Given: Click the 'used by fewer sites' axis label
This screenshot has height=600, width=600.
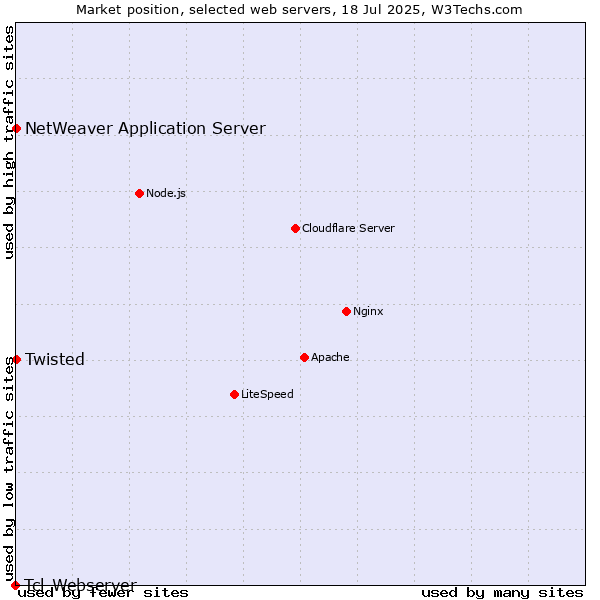Looking at the screenshot, I should (x=103, y=593).
